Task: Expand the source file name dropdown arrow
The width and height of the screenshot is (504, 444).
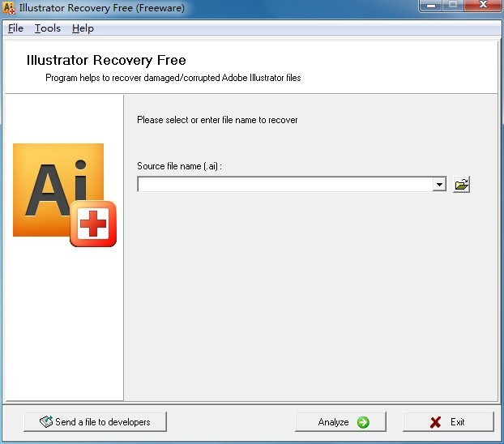Action: (x=438, y=185)
